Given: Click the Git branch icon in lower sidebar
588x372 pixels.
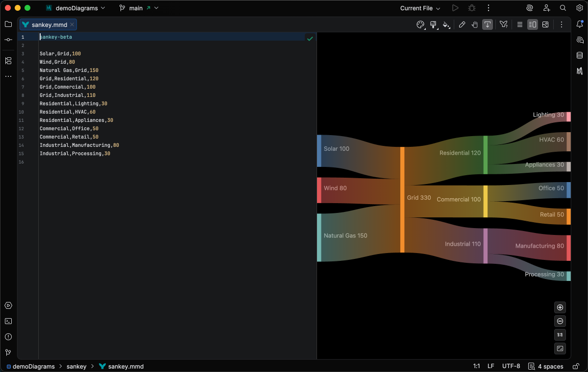Looking at the screenshot, I should (x=8, y=352).
